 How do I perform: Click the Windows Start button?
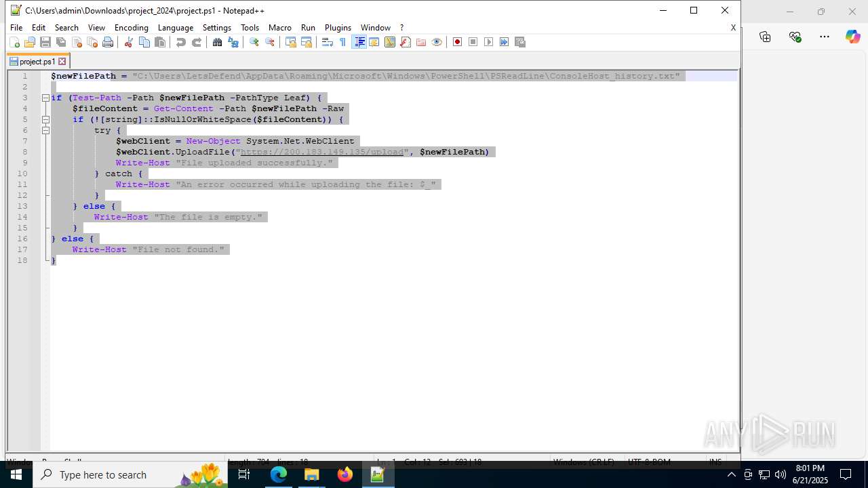[16, 474]
